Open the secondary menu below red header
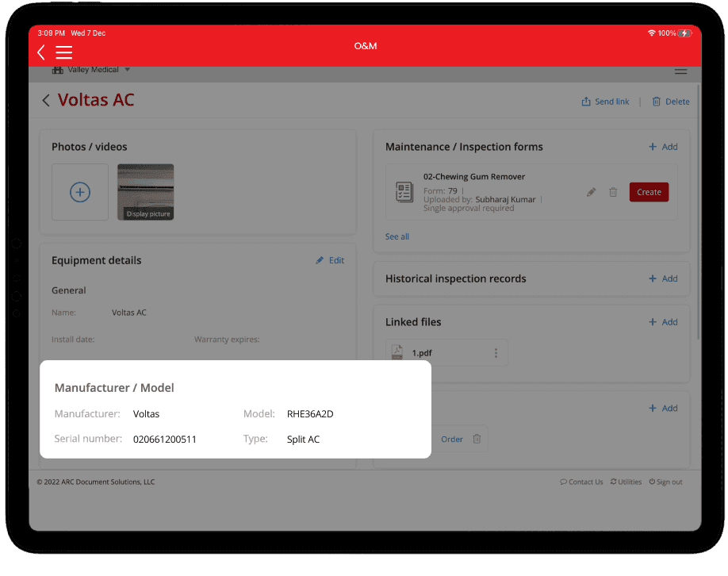728x576 pixels. coord(680,71)
